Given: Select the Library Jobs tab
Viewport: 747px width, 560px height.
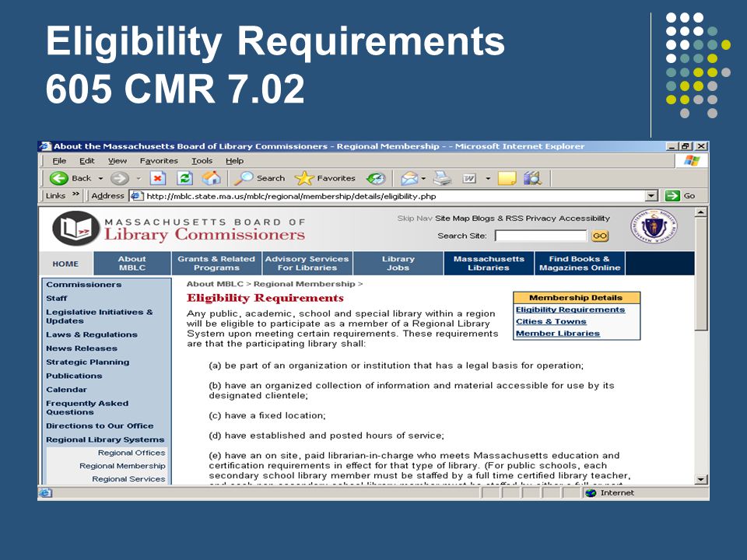Looking at the screenshot, I should 398,264.
